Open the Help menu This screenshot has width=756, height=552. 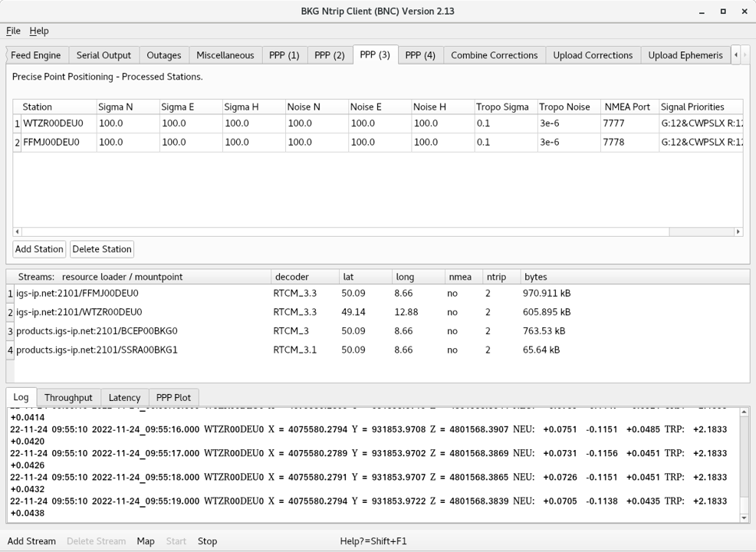(x=39, y=31)
